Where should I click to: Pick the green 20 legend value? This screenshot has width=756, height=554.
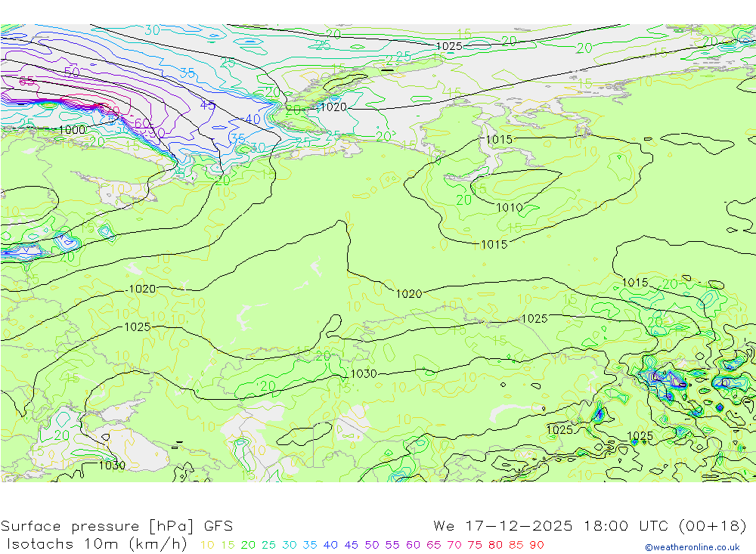[248, 546]
